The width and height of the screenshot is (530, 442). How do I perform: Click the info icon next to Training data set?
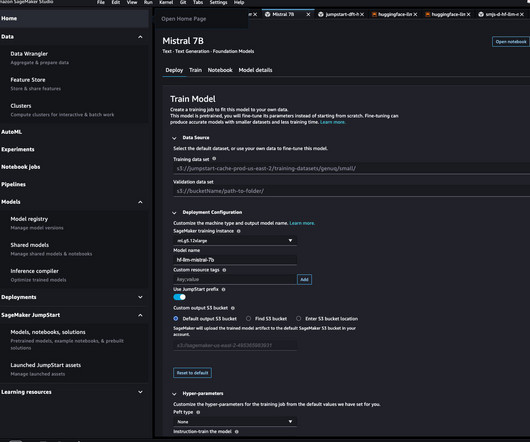214,159
